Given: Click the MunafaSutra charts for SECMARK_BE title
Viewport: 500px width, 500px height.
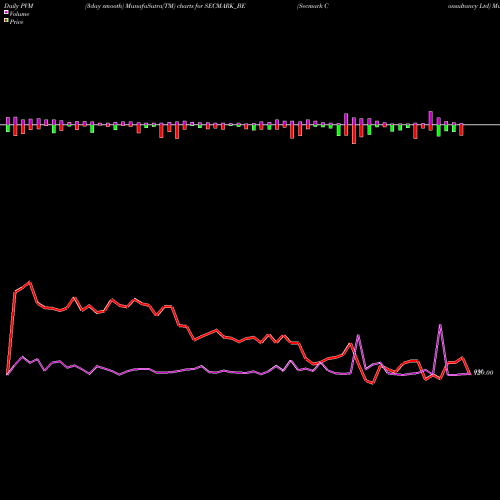Looking at the screenshot, I should 165,6.
